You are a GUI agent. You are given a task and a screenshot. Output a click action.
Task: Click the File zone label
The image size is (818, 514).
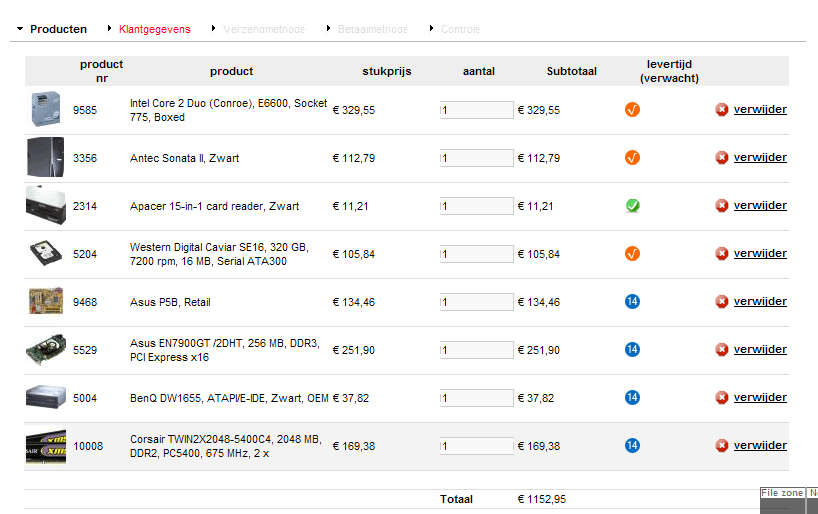pyautogui.click(x=781, y=493)
